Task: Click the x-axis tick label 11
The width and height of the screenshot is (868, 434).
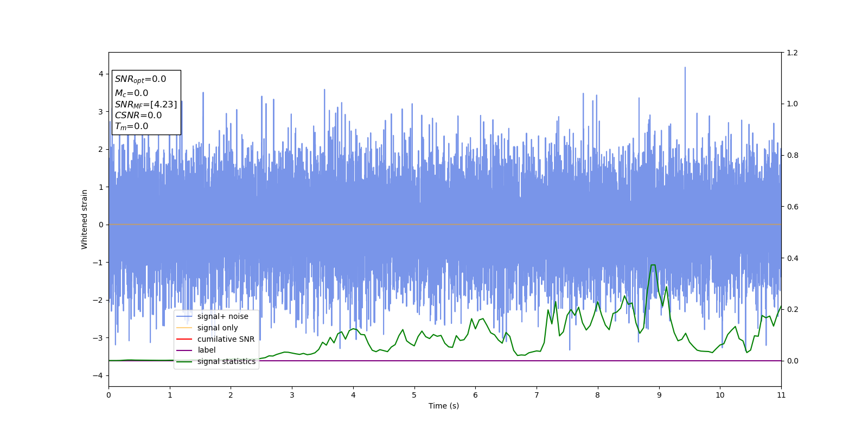Action: pos(781,395)
